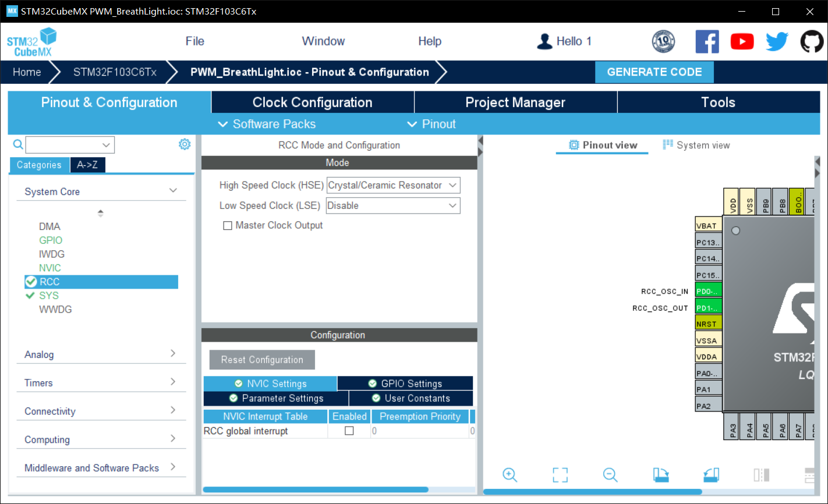Open the High Speed Clock (HSE) dropdown
Viewport: 828px width, 504px height.
tap(393, 185)
